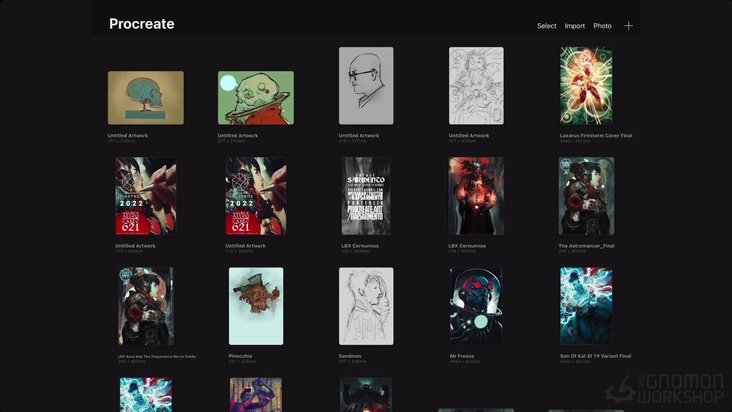Open the dark robot figure artwork in bottom row
This screenshot has height=412, width=732.
366,395
